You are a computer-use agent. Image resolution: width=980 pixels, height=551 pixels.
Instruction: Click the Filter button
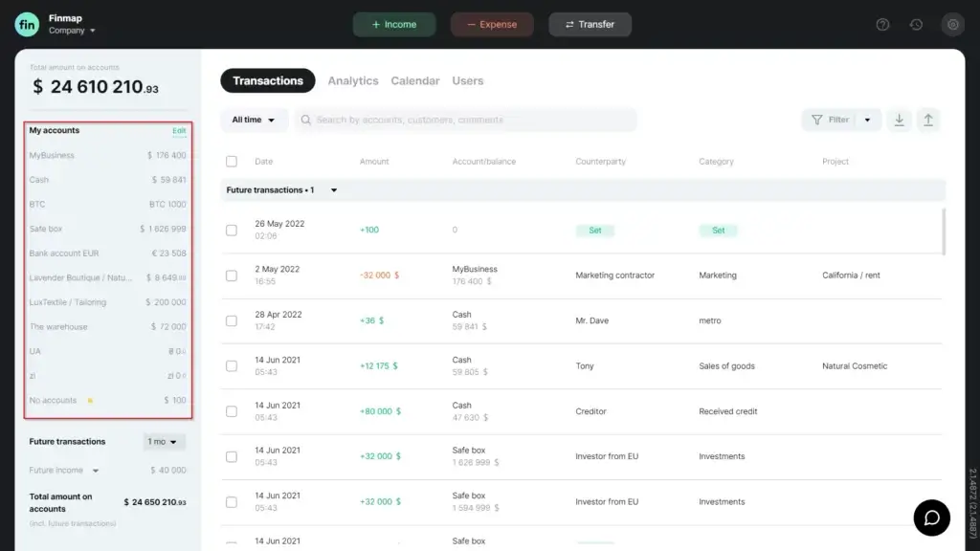pos(830,120)
